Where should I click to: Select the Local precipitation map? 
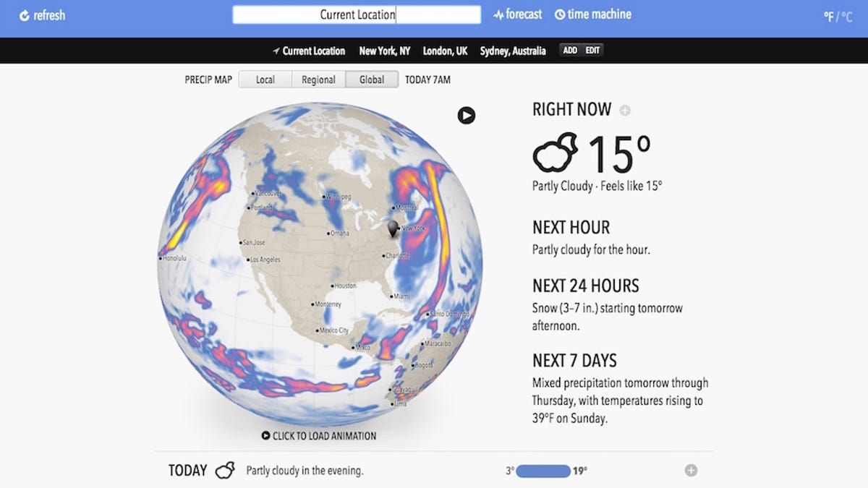click(x=265, y=80)
